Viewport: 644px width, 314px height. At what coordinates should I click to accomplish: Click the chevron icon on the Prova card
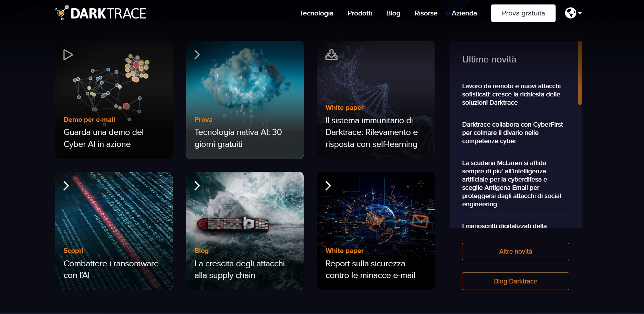point(197,55)
